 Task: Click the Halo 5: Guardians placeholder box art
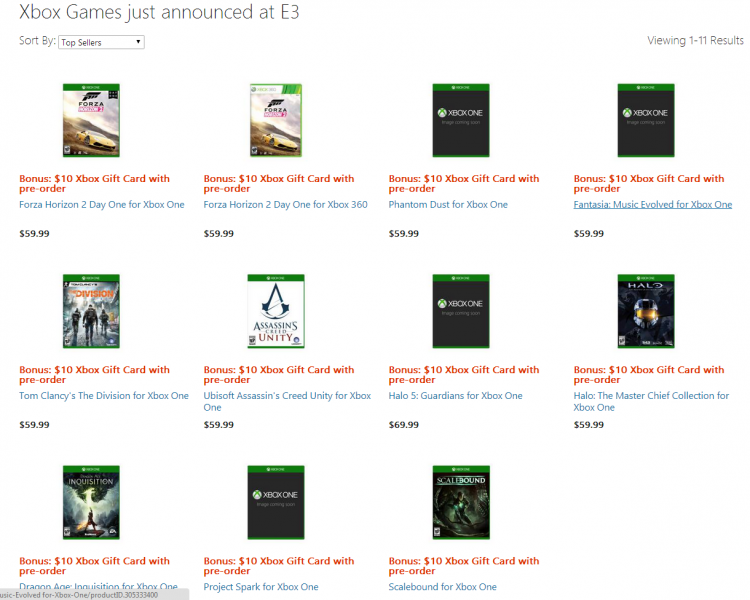[461, 311]
